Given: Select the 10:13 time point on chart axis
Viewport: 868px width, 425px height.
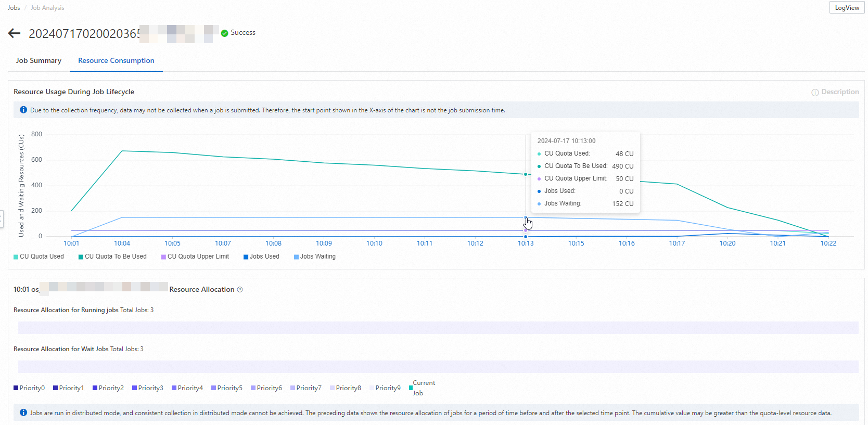Looking at the screenshot, I should 526,243.
